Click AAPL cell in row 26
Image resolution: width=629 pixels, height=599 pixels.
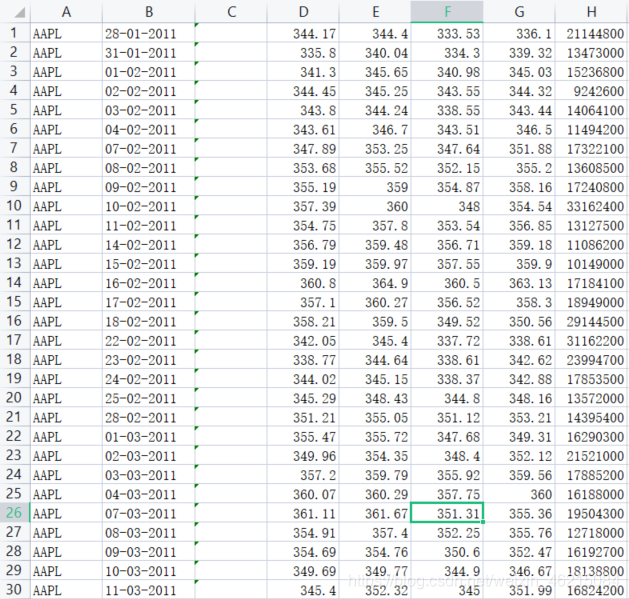click(x=67, y=512)
